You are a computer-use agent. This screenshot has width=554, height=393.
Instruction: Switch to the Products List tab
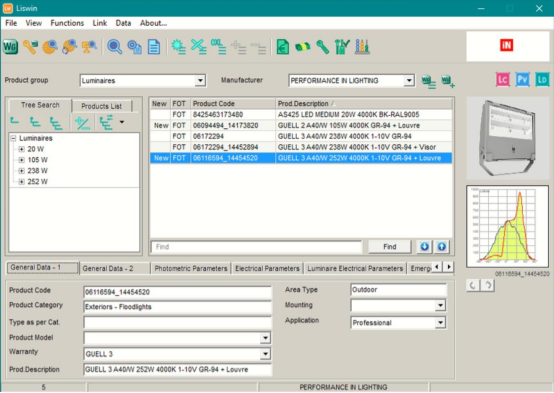[101, 106]
